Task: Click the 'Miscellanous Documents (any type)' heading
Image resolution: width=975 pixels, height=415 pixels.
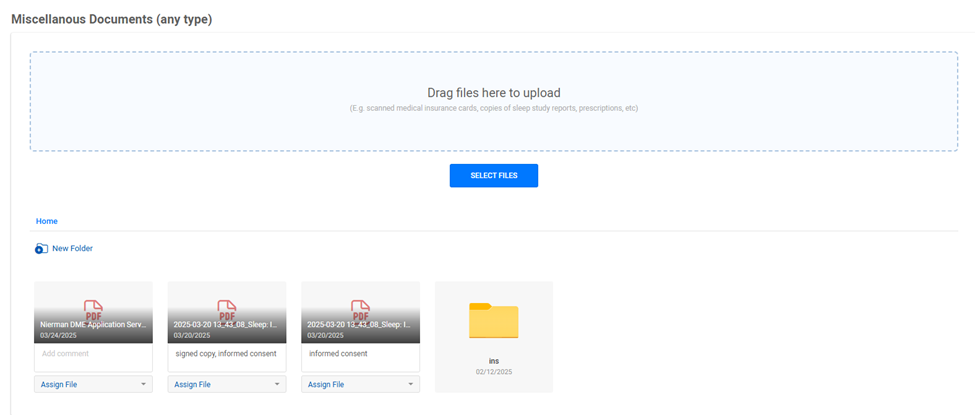Action: [112, 19]
